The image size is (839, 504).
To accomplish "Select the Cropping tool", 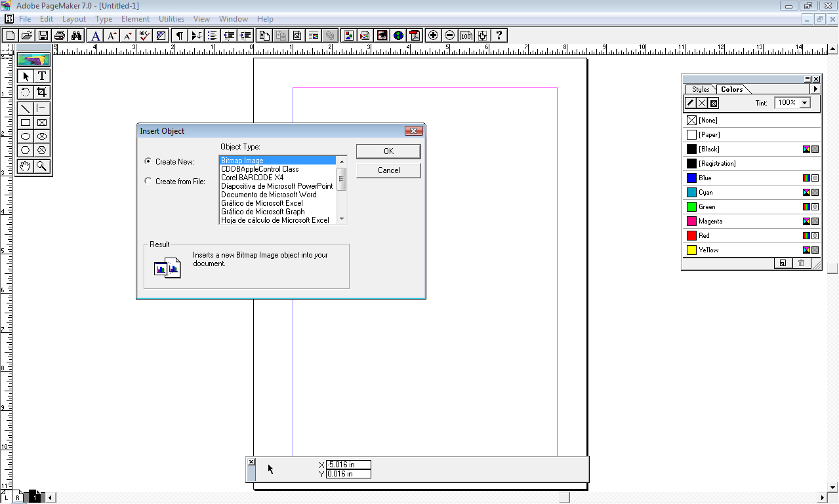I will pyautogui.click(x=42, y=92).
